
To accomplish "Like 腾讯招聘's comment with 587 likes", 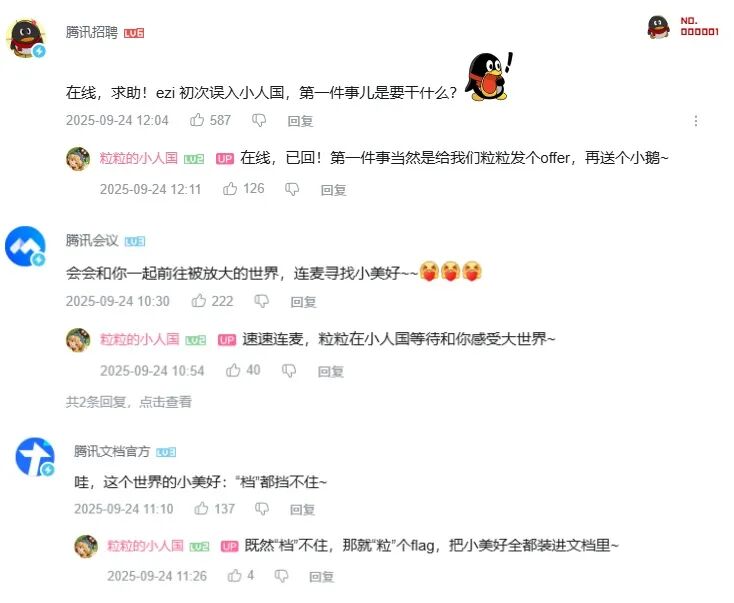I will pyautogui.click(x=197, y=120).
